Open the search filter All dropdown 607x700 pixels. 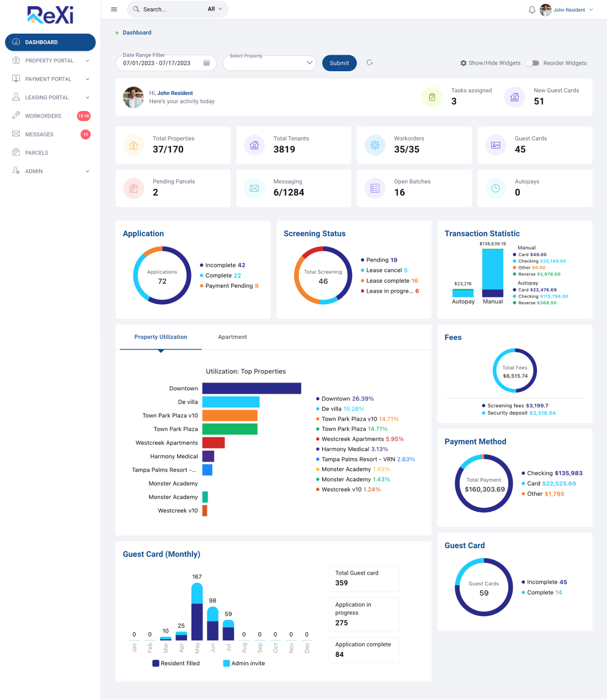click(215, 9)
